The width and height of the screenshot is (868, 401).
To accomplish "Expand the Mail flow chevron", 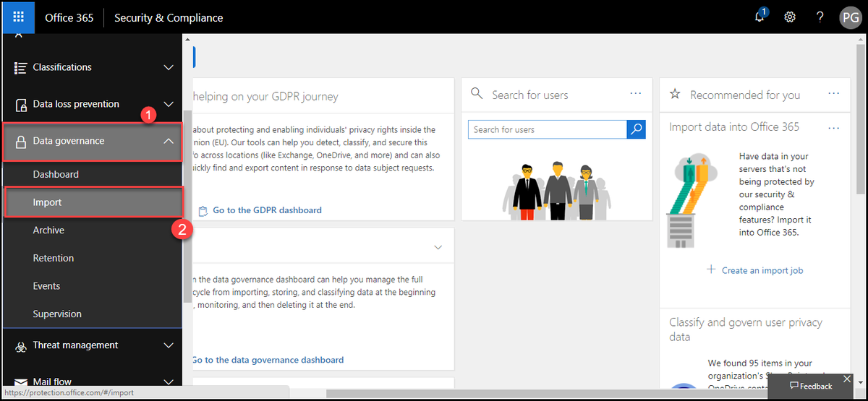I will tap(169, 381).
